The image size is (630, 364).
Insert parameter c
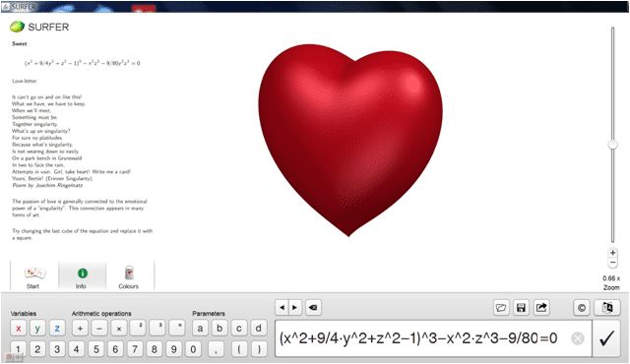(x=239, y=329)
